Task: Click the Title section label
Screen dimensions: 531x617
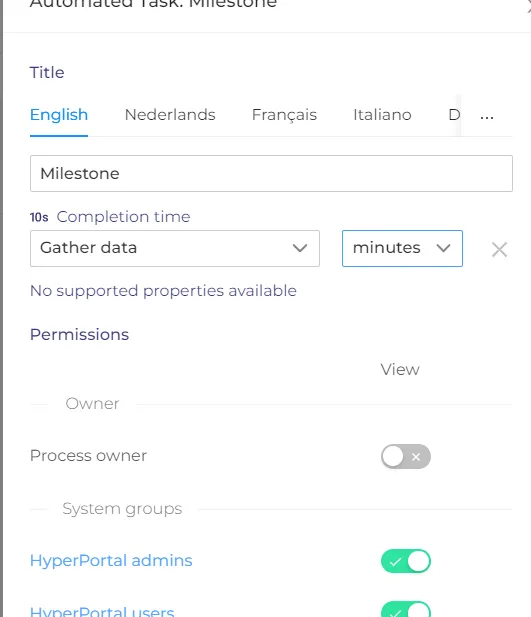Action: (47, 72)
